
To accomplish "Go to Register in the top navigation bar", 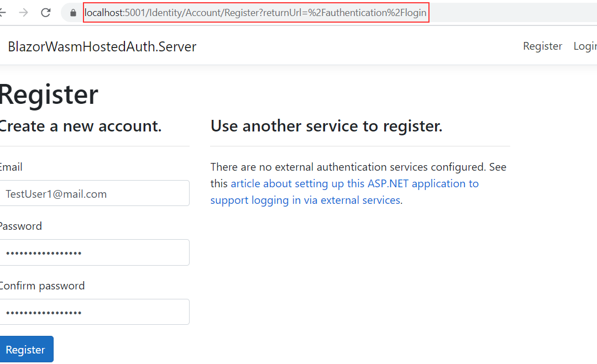I will pos(542,46).
